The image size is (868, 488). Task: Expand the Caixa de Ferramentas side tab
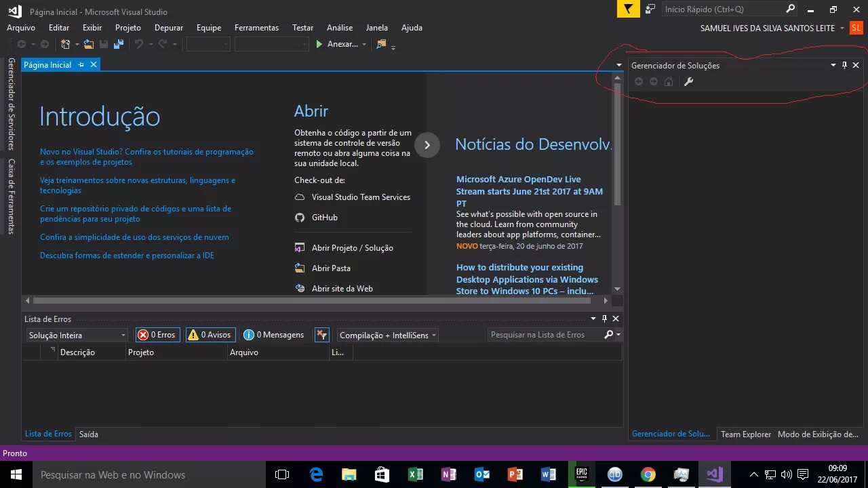(11, 196)
